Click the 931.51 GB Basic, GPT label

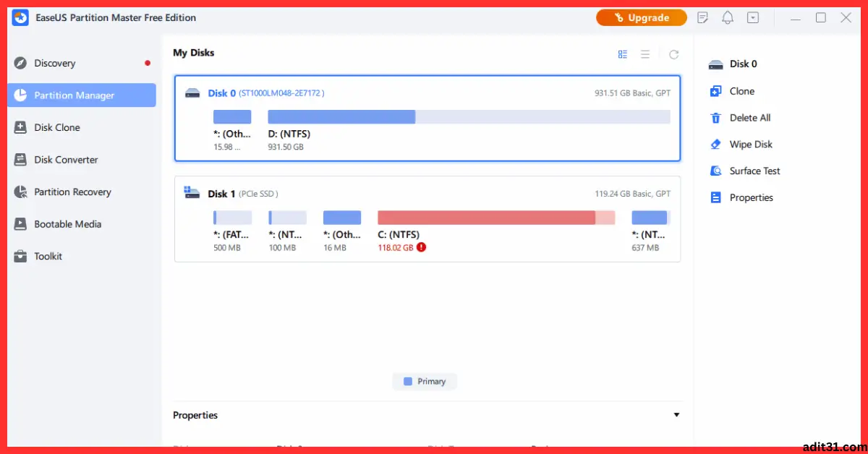click(x=632, y=93)
